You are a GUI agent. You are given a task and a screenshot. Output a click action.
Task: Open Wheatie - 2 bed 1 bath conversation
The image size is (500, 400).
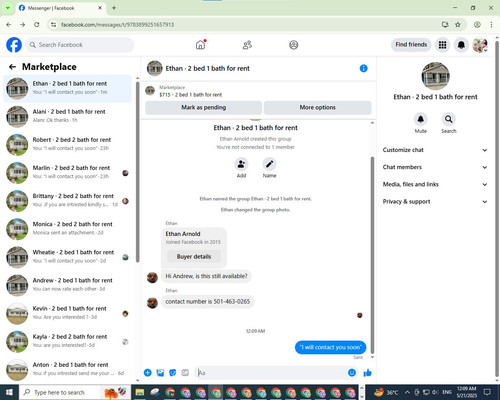(68, 256)
